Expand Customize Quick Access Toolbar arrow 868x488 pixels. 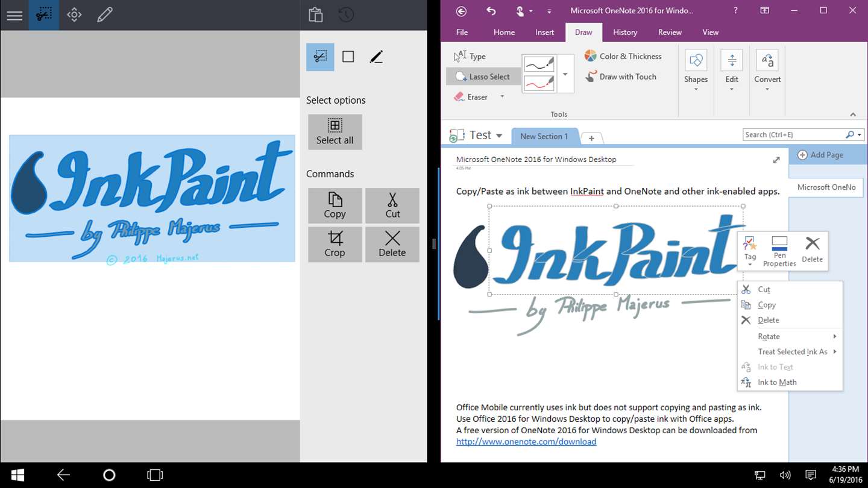click(549, 11)
